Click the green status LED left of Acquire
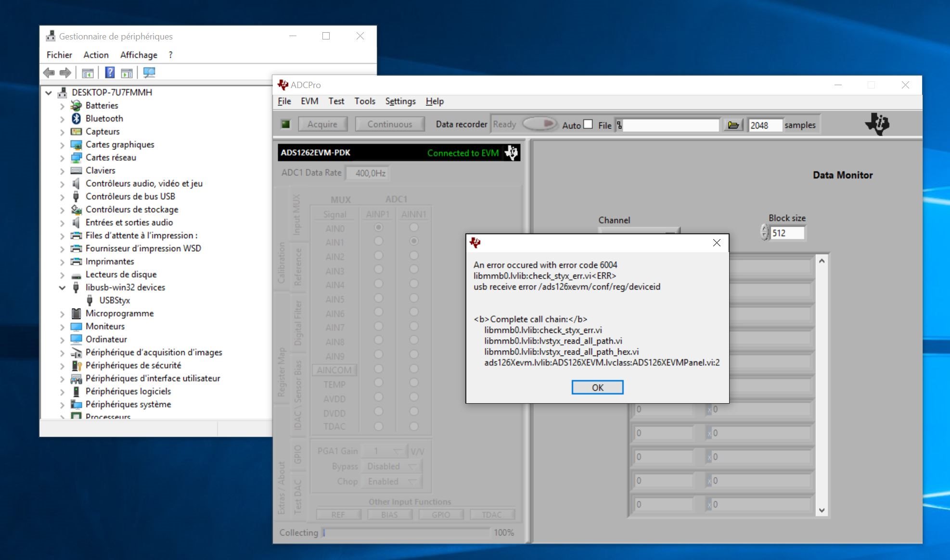Viewport: 950px width, 560px height. pyautogui.click(x=285, y=124)
